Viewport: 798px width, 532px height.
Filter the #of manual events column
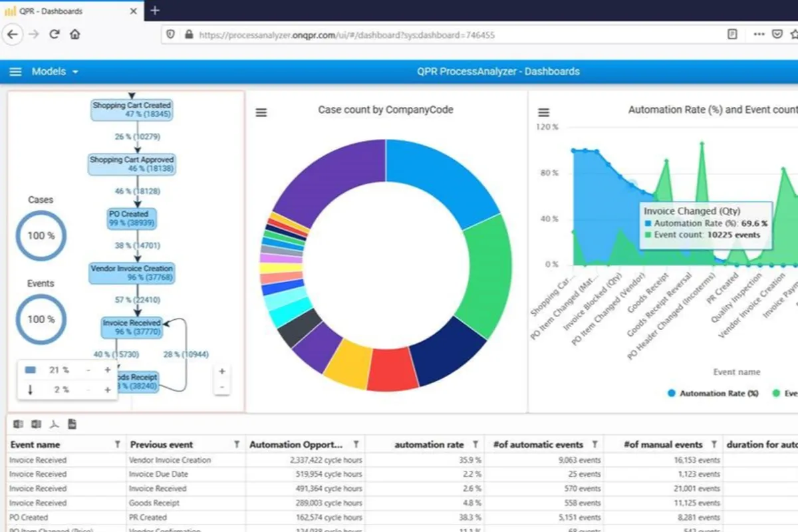tap(714, 445)
